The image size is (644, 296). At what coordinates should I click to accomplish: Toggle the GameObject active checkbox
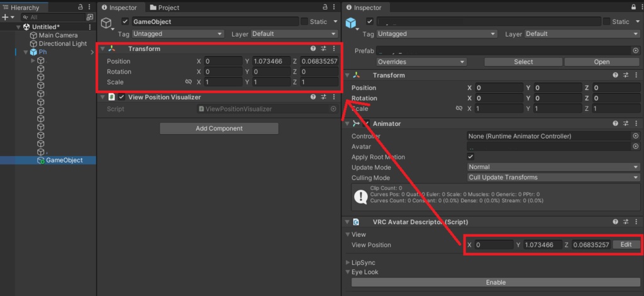click(x=125, y=21)
